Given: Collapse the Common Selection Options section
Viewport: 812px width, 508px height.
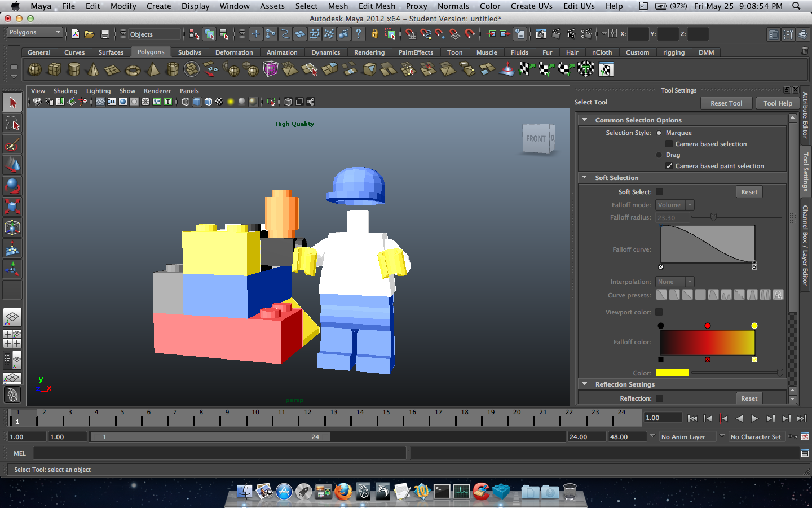Looking at the screenshot, I should 585,120.
